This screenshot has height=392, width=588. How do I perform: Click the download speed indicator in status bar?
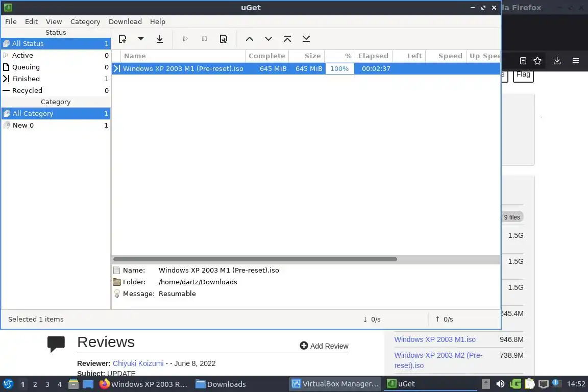click(x=372, y=319)
